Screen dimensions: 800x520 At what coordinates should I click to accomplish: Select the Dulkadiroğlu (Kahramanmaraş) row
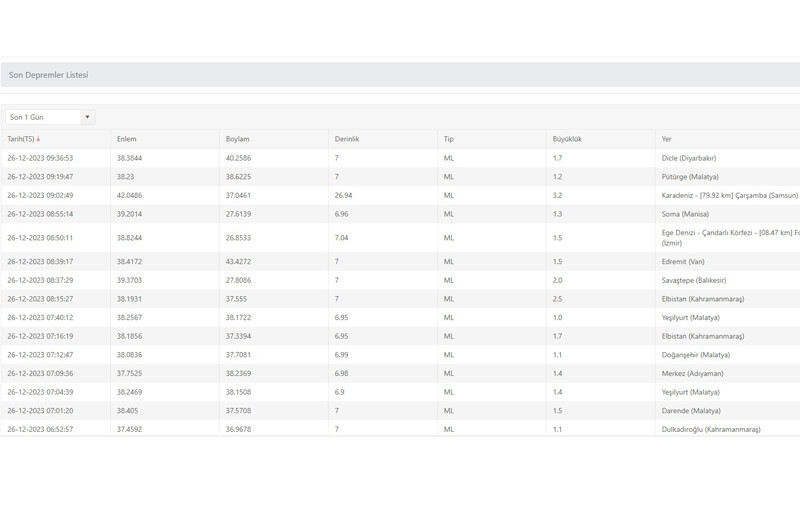[x=711, y=429]
